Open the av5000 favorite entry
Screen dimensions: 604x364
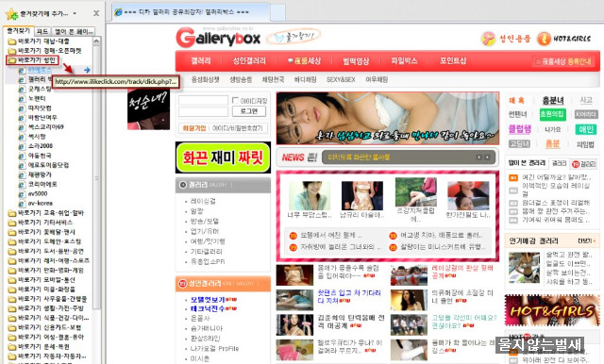(x=34, y=193)
